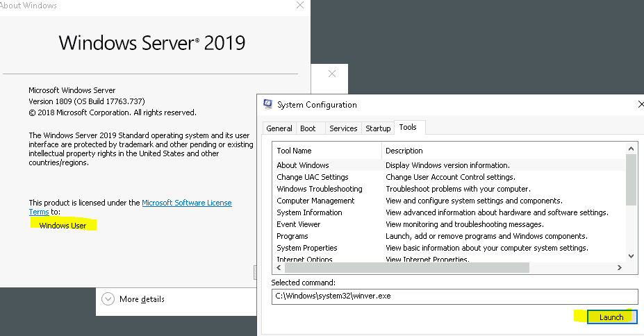Open the Services tab
Screen dimensions: 644x336
tap(343, 128)
